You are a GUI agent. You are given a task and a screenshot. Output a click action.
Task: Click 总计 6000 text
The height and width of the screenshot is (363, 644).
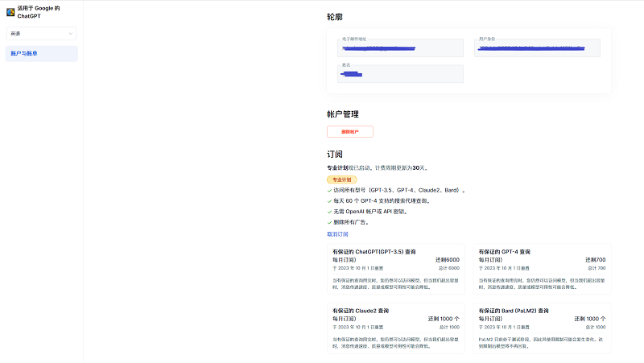coord(449,268)
